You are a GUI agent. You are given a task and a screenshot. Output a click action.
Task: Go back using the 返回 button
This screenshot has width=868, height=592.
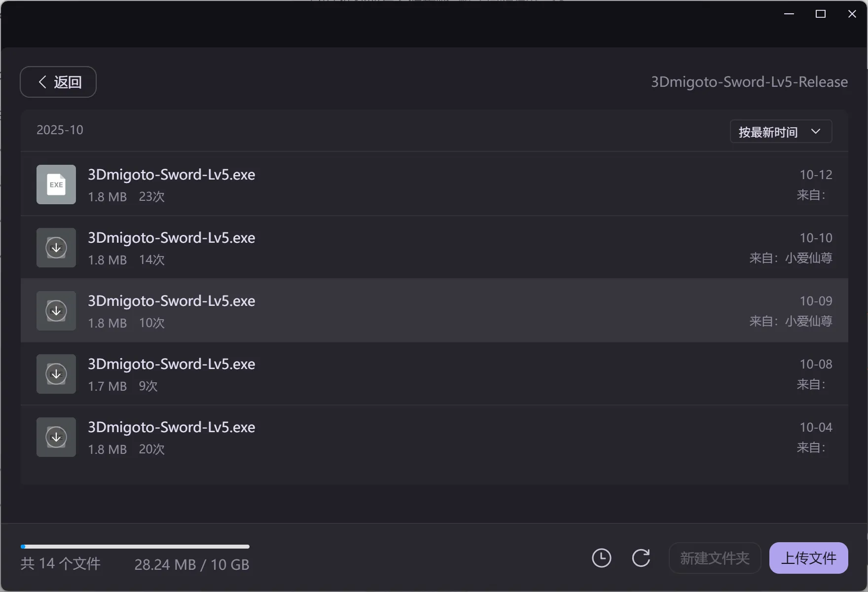(x=58, y=82)
